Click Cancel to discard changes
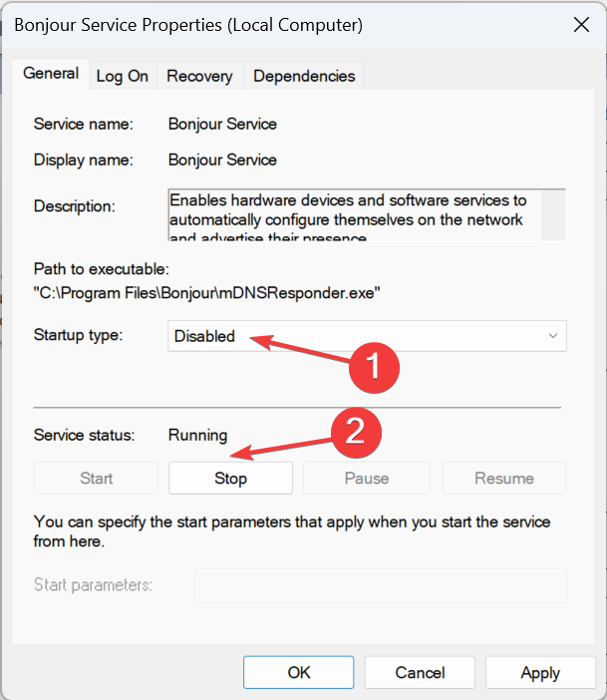 coord(420,672)
